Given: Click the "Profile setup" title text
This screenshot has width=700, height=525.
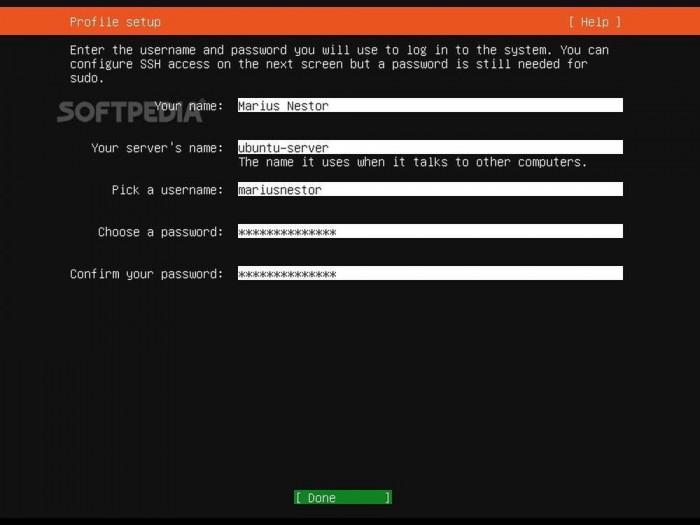Looking at the screenshot, I should point(115,22).
